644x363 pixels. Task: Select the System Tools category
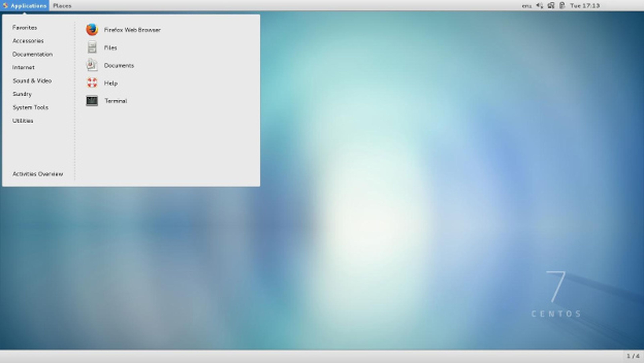[x=31, y=107]
